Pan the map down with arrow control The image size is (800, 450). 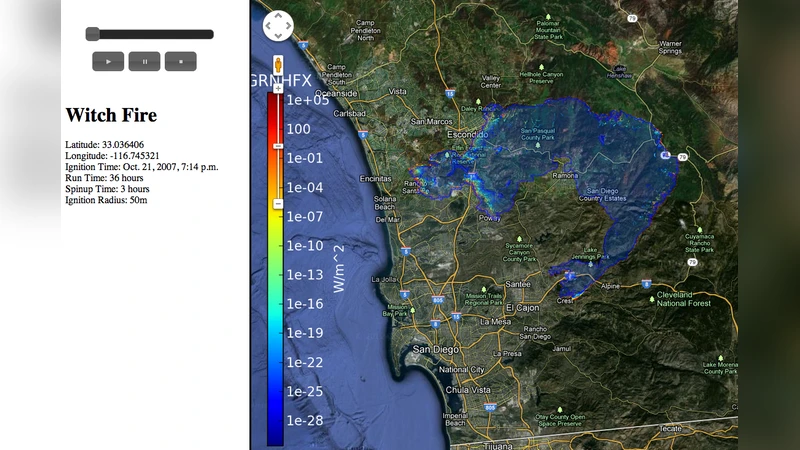click(277, 36)
